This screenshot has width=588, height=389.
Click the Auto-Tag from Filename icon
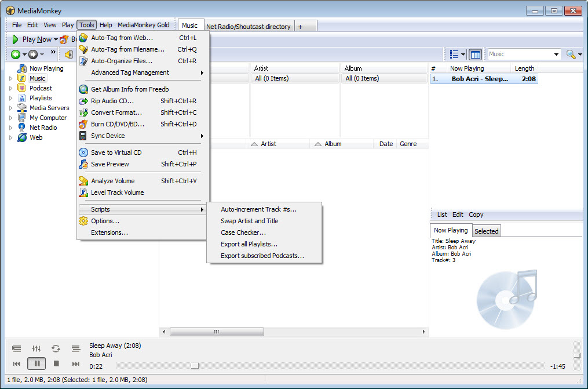(83, 49)
